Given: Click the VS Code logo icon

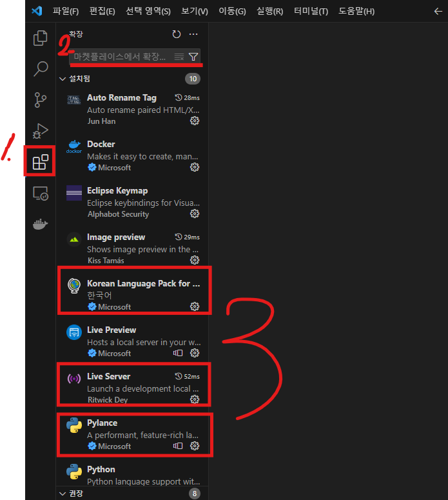Looking at the screenshot, I should 37,11.
